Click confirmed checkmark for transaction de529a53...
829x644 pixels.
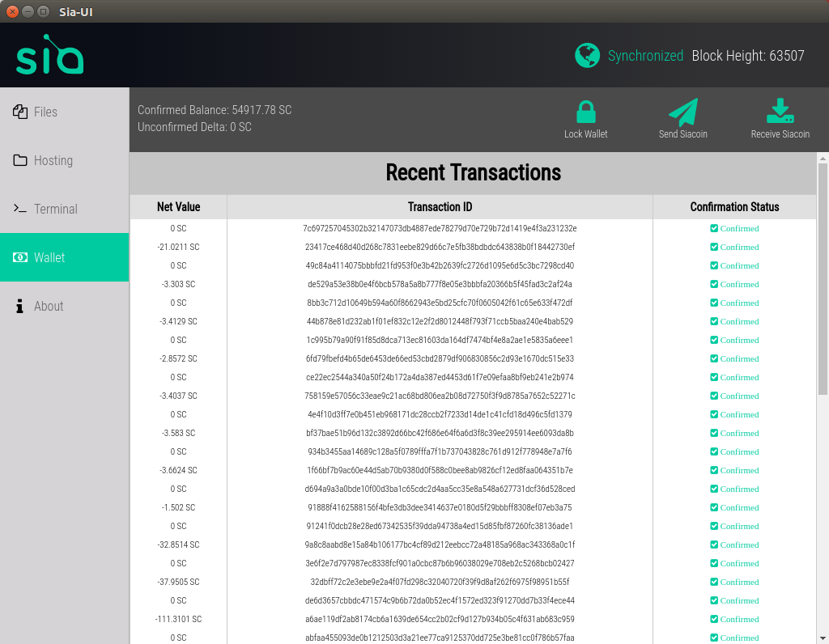point(714,284)
